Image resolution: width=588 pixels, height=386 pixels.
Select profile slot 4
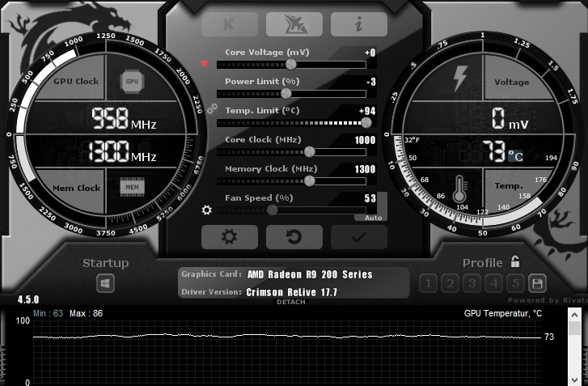(494, 283)
